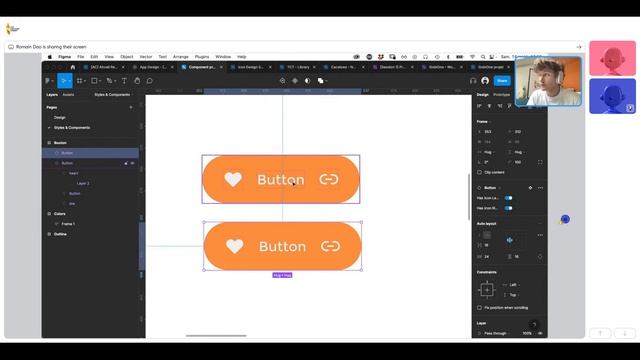Select the Design page
This screenshot has height=360, width=640.
(x=60, y=118)
